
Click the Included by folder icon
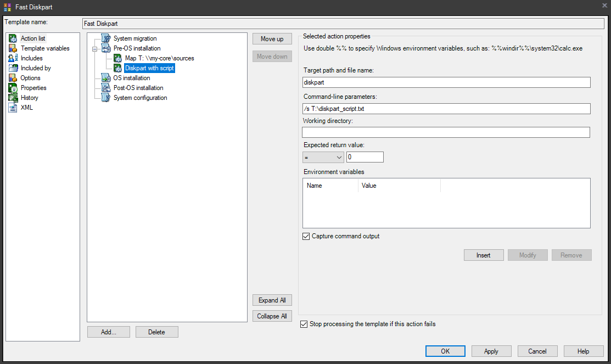pyautogui.click(x=13, y=68)
